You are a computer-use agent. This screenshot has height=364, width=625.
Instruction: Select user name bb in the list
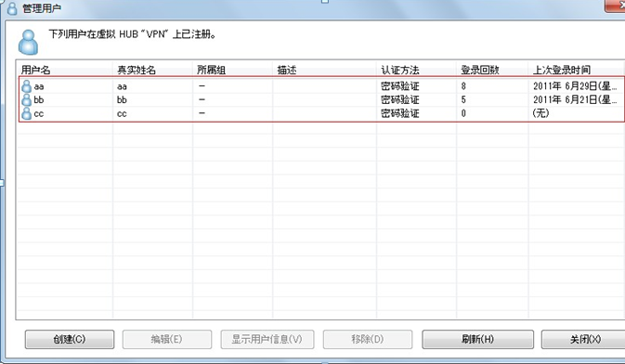click(39, 99)
